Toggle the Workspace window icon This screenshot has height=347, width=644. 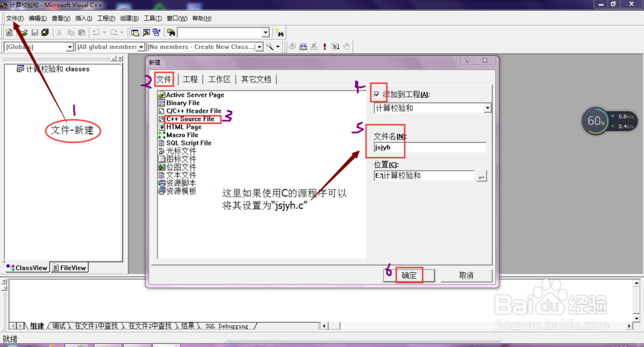pyautogui.click(x=135, y=32)
